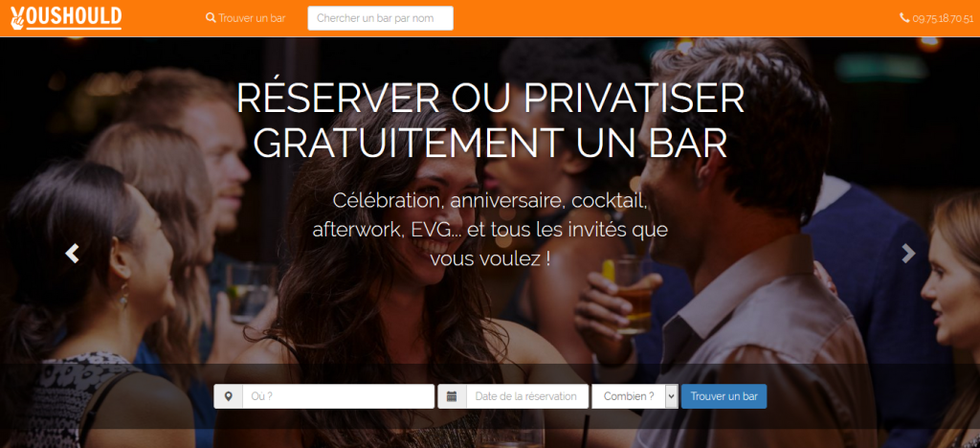Image resolution: width=980 pixels, height=448 pixels.
Task: Advance carousel with right chevron arrow
Action: click(x=907, y=253)
